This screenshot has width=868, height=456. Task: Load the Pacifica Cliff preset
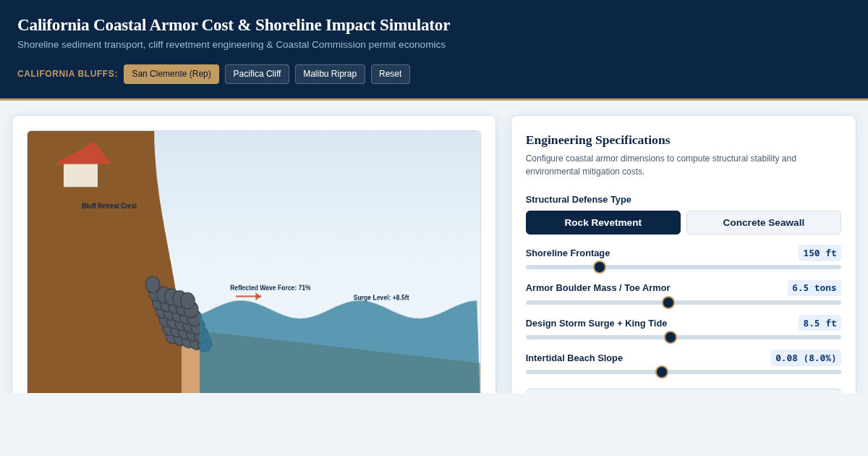[257, 74]
